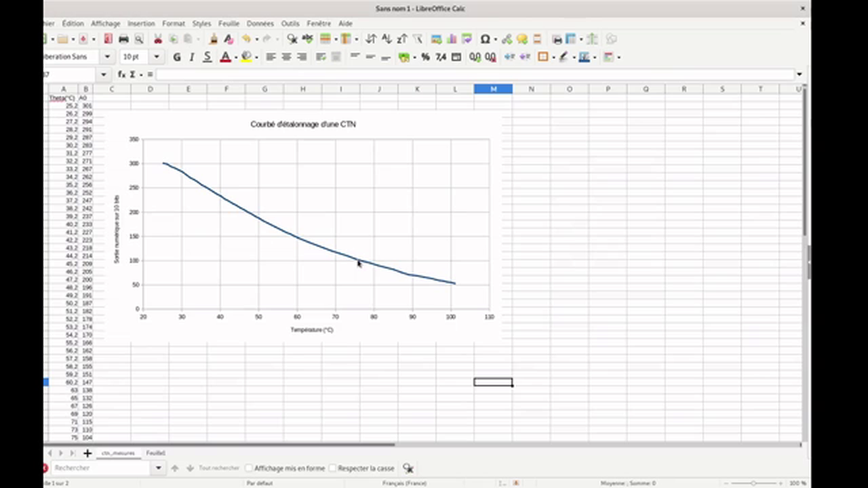Export the document as PDF
The image size is (868, 488).
[108, 39]
